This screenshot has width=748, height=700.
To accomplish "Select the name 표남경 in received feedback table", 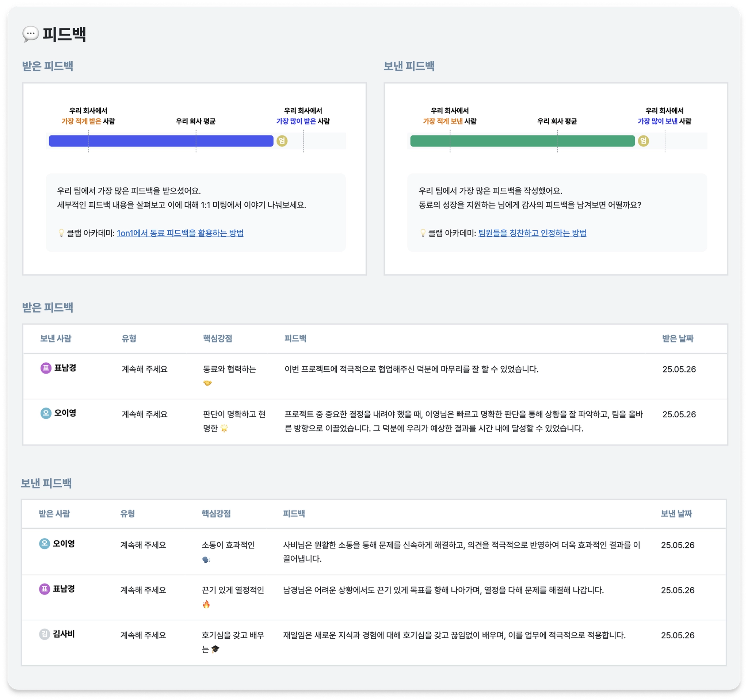I will click(65, 368).
